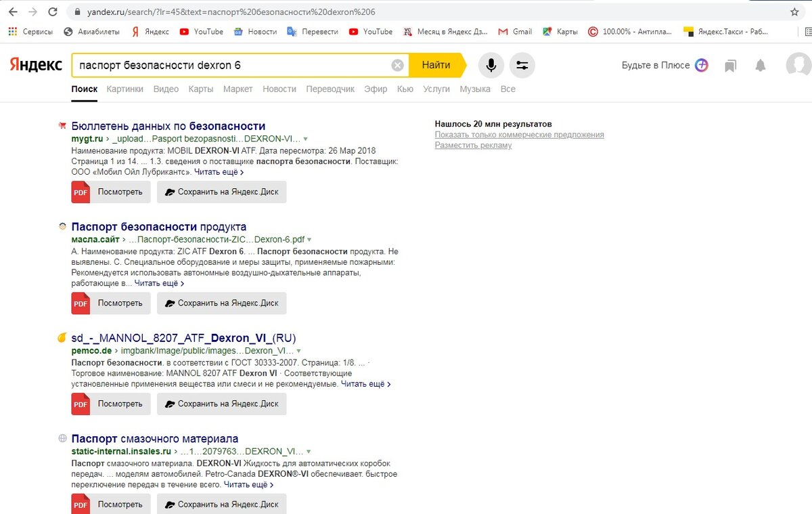Switch to the Новости search tab
This screenshot has height=514, width=812.
(279, 89)
